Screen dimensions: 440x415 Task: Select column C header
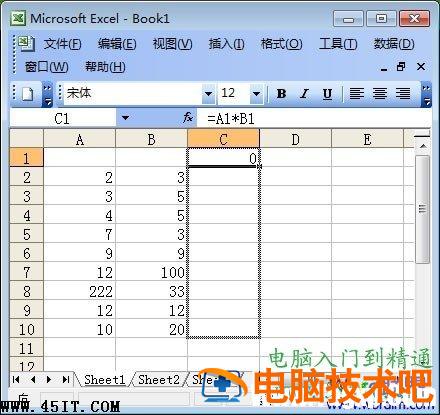coord(223,139)
